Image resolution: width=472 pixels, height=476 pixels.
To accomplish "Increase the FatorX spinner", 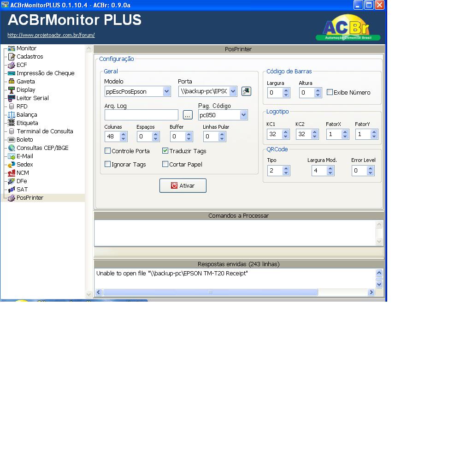I will (345, 132).
